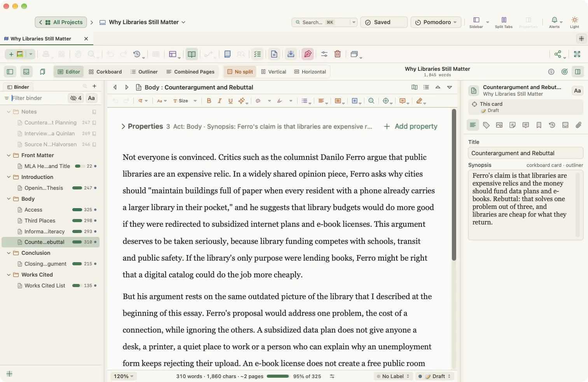Open the share icon menu
Image resolution: width=588 pixels, height=382 pixels.
(x=558, y=54)
